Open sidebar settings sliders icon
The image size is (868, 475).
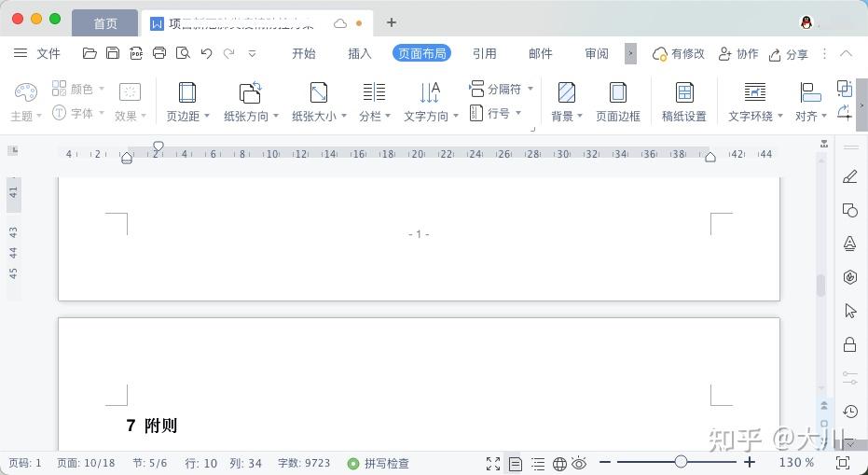(x=849, y=377)
